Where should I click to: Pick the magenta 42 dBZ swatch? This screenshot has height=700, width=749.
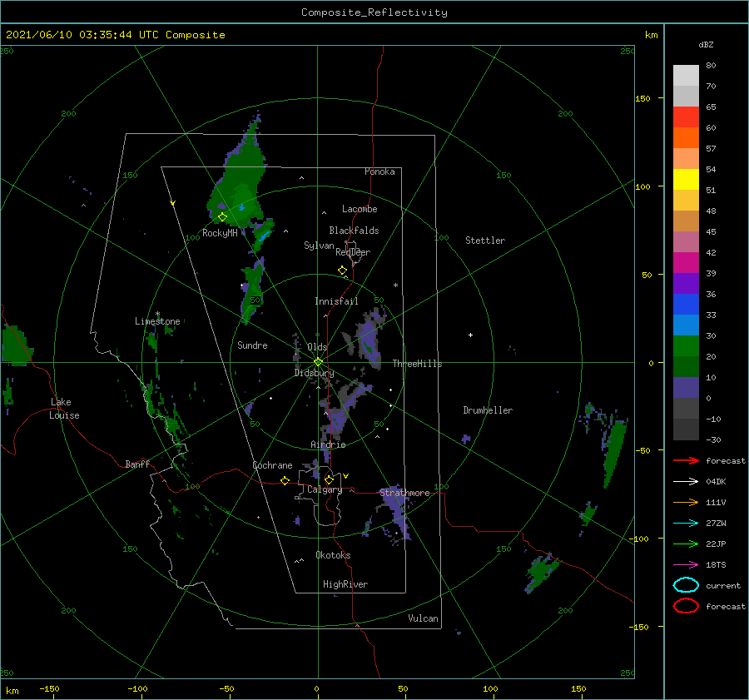(686, 262)
